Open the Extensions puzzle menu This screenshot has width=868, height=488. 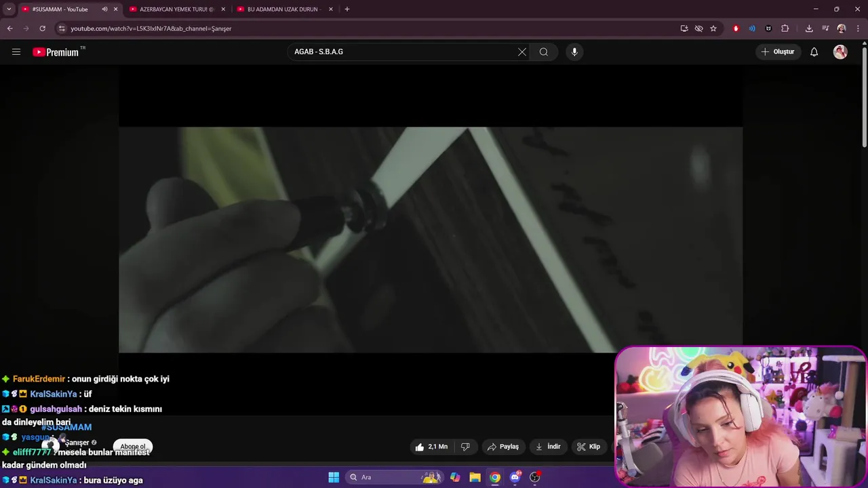(785, 28)
